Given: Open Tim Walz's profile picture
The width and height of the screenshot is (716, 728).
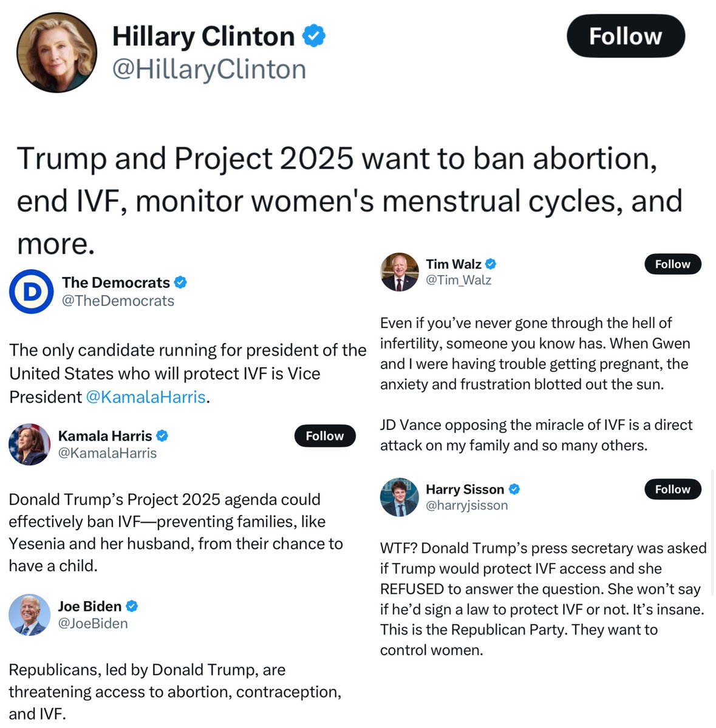Looking at the screenshot, I should tap(400, 272).
